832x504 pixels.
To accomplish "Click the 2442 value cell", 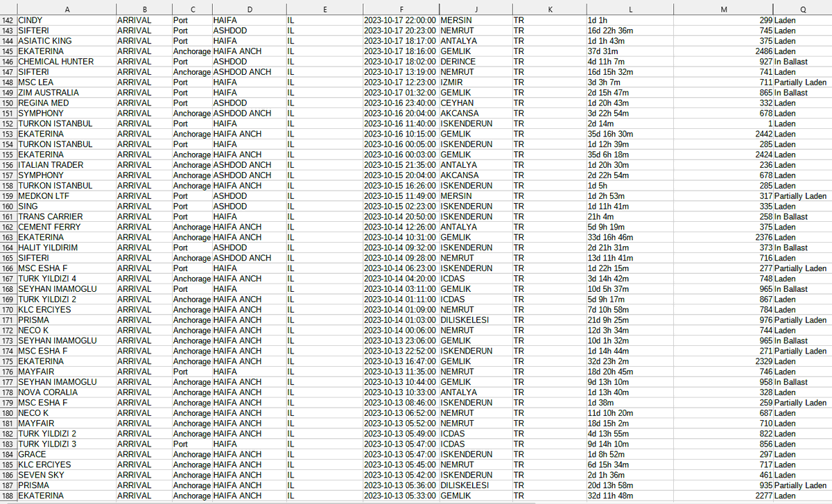I will click(x=724, y=134).
